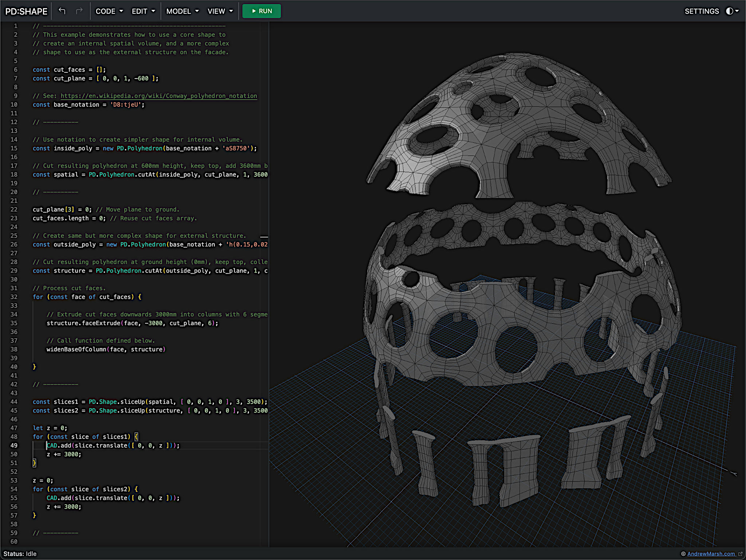Click the Status: Idle text
This screenshot has width=746, height=560.
point(20,554)
